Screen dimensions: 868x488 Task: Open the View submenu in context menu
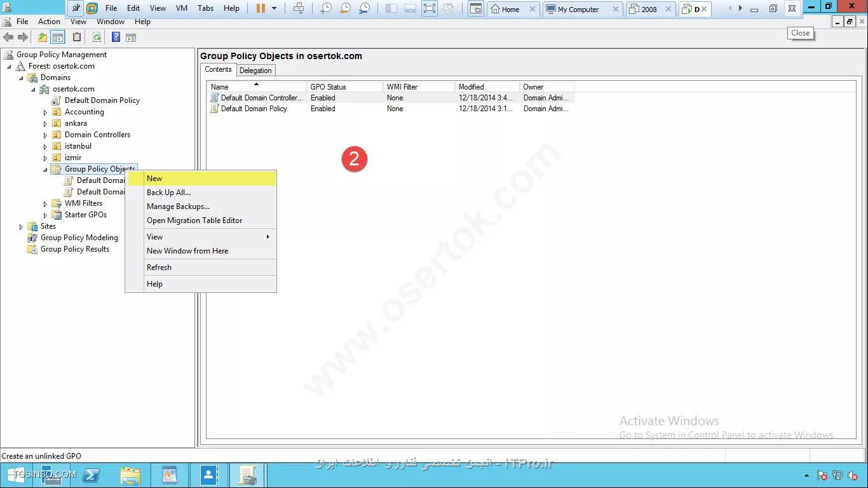pos(201,237)
